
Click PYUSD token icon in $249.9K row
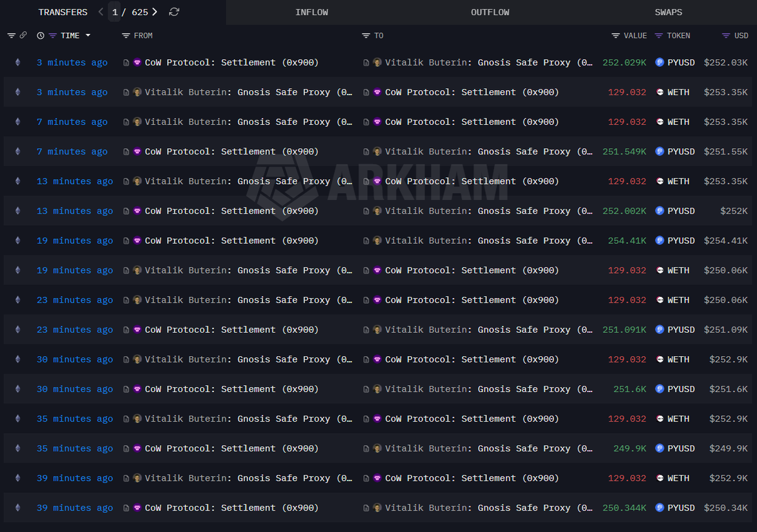(x=660, y=449)
